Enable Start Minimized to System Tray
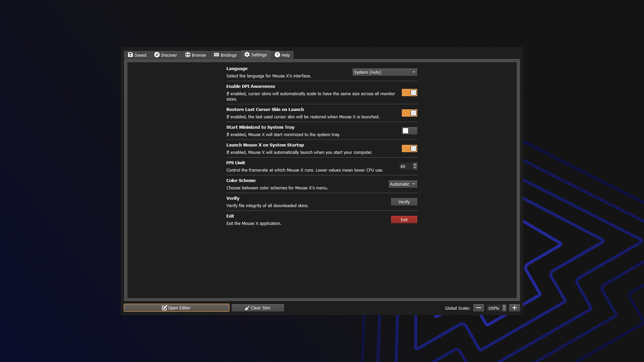Image resolution: width=644 pixels, height=362 pixels. tap(410, 131)
